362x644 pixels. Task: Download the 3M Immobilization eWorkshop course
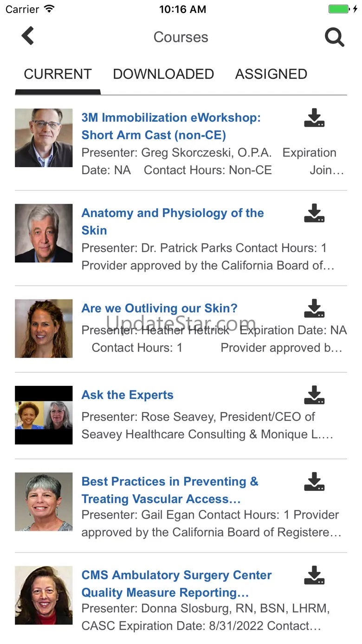(314, 118)
